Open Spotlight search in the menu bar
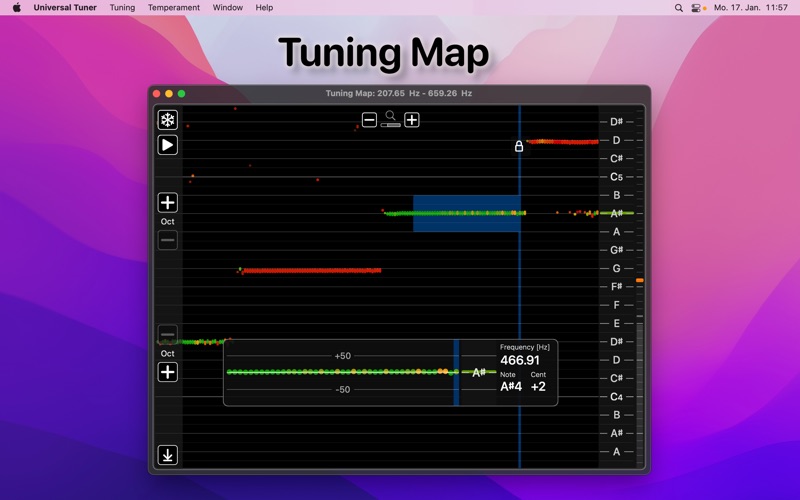The height and width of the screenshot is (500, 800). (x=679, y=8)
